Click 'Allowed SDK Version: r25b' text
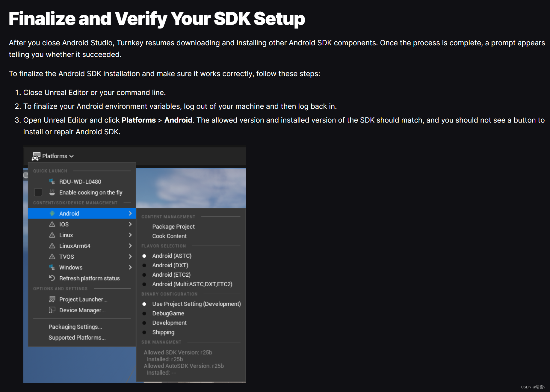This screenshot has height=392, width=550. pyautogui.click(x=178, y=352)
